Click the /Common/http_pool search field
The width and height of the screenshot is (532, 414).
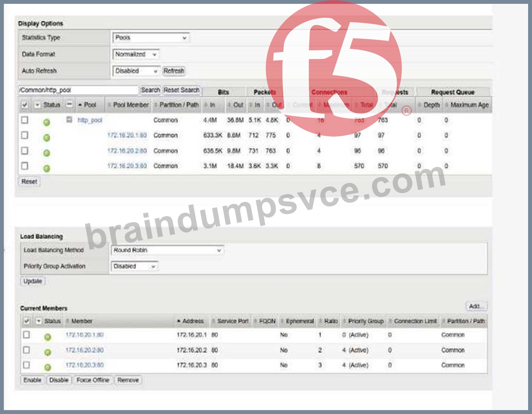tap(78, 90)
